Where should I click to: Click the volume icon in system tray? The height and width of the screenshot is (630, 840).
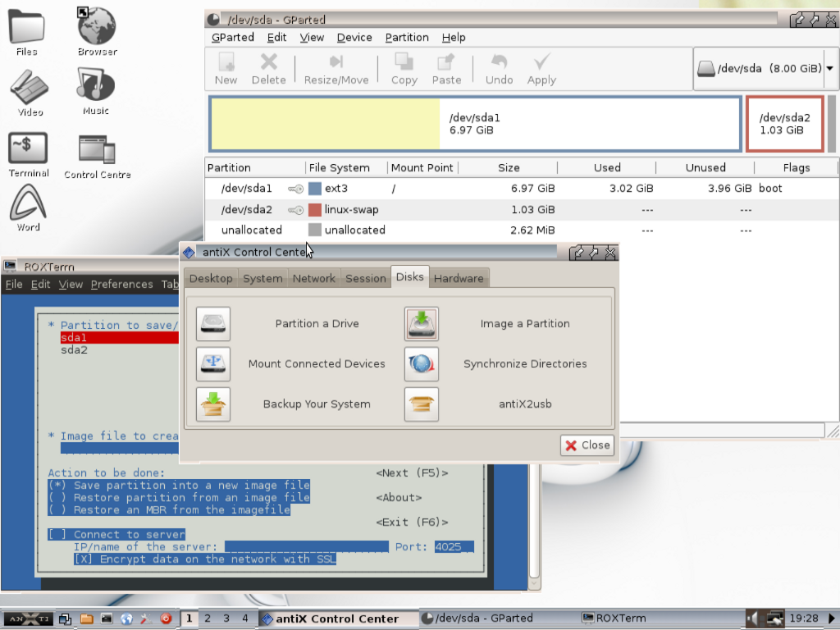753,619
